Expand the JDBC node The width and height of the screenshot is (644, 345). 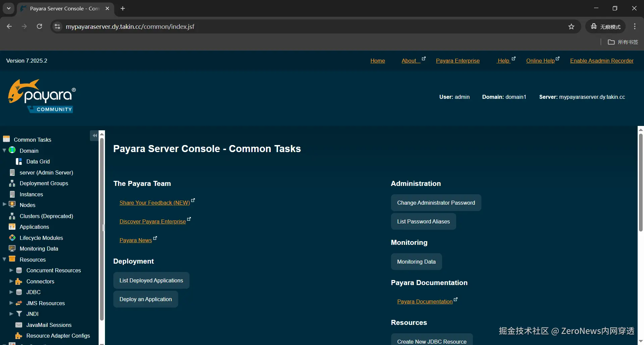coord(11,292)
